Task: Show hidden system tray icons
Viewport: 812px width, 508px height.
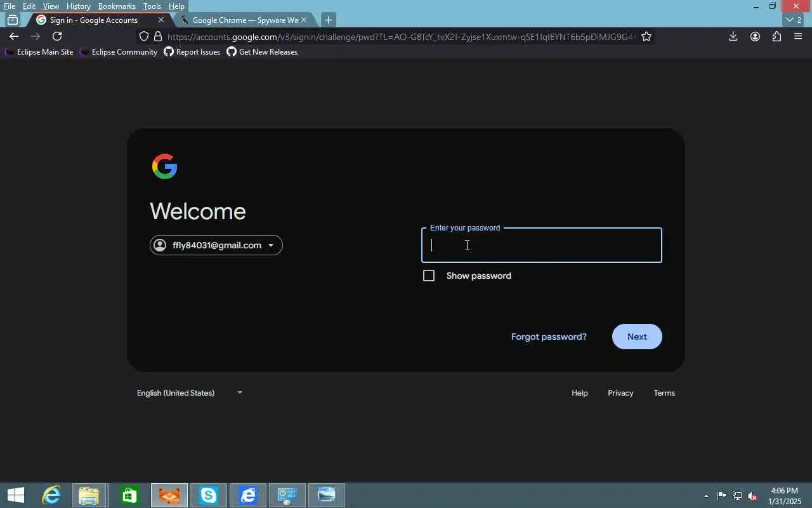Action: click(x=706, y=496)
